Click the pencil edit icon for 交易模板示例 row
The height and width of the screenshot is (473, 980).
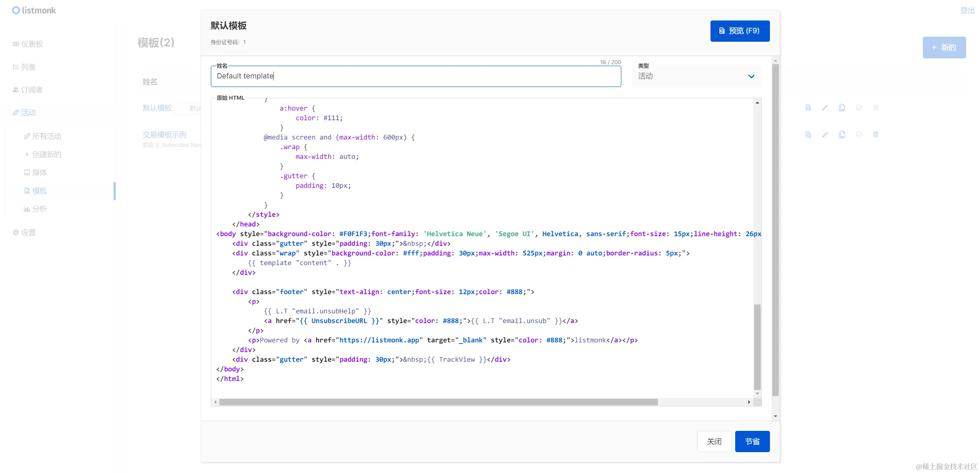825,134
